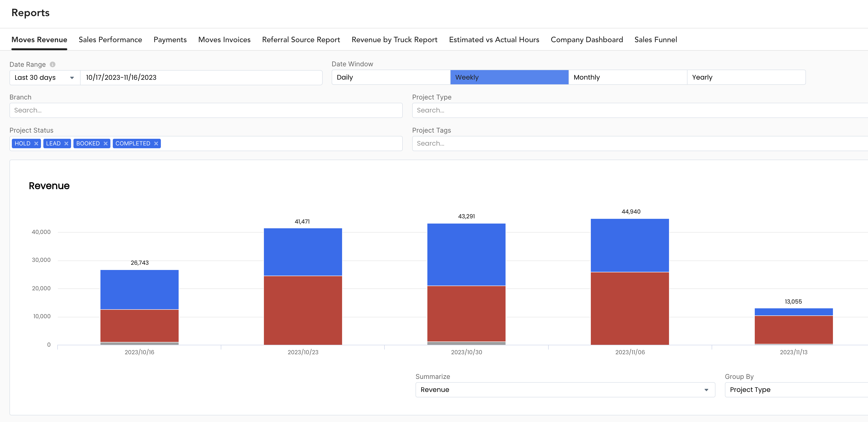
Task: Click the Moves Revenue tab
Action: (x=39, y=40)
